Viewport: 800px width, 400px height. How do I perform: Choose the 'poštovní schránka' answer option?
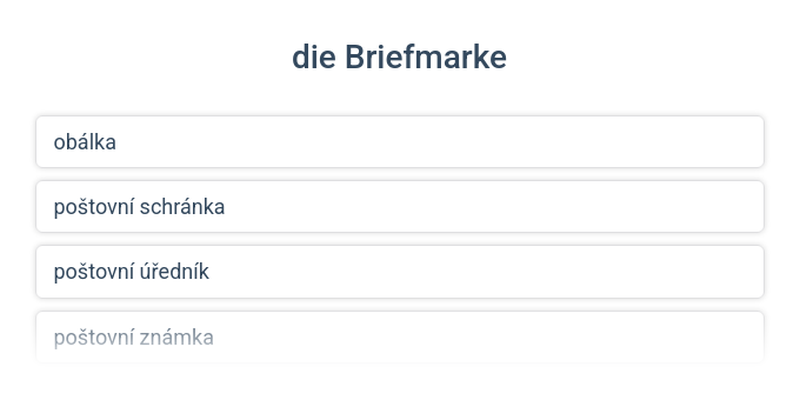pyautogui.click(x=400, y=207)
